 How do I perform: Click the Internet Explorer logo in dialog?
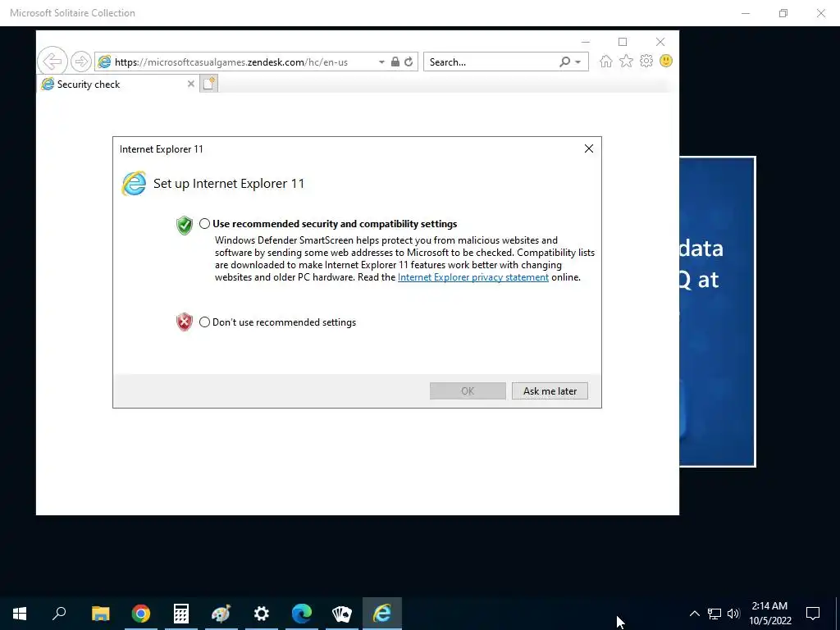134,183
